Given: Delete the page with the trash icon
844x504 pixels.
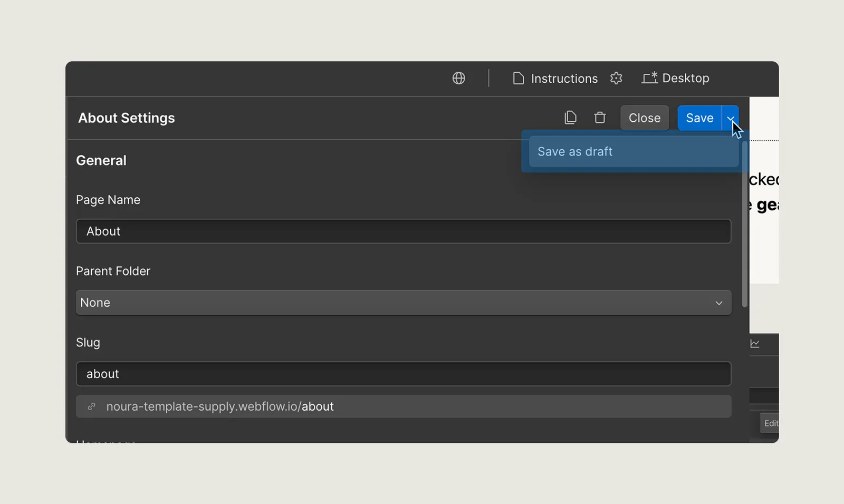Looking at the screenshot, I should (600, 118).
